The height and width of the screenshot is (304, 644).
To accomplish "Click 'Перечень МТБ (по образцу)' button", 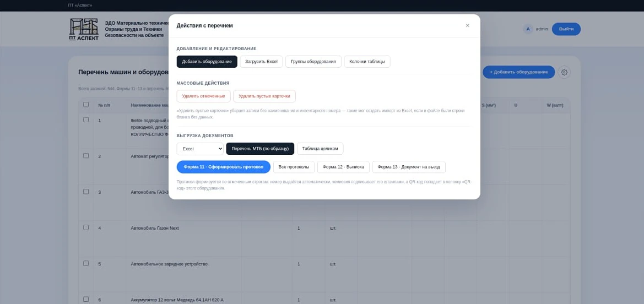I will 260,149.
